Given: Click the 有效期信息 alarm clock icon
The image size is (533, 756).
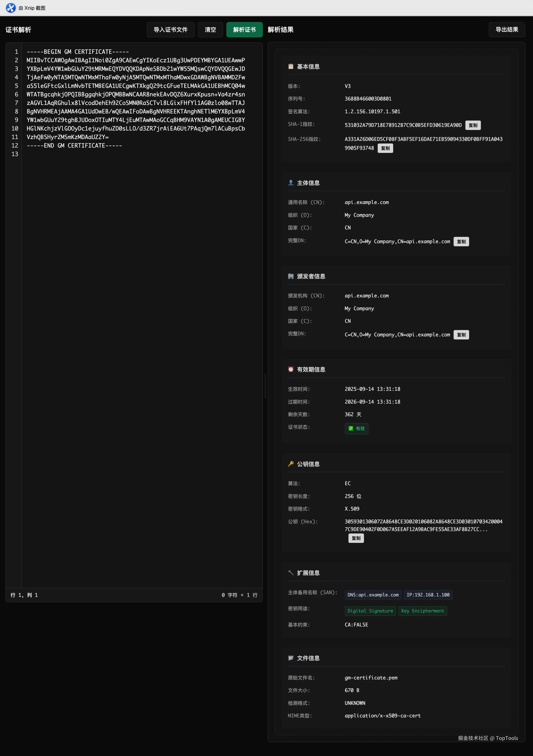Looking at the screenshot, I should click(x=291, y=369).
